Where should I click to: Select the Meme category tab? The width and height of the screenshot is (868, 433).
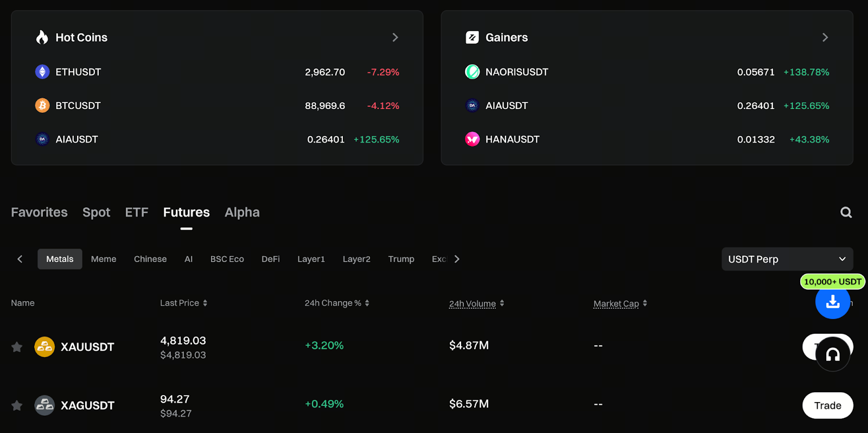click(104, 259)
